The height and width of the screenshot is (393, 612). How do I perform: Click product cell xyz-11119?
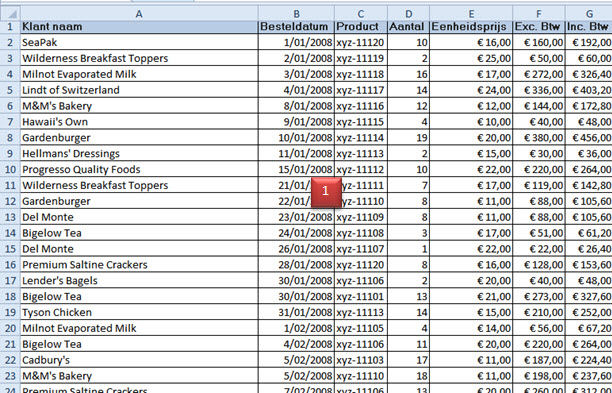click(x=361, y=58)
